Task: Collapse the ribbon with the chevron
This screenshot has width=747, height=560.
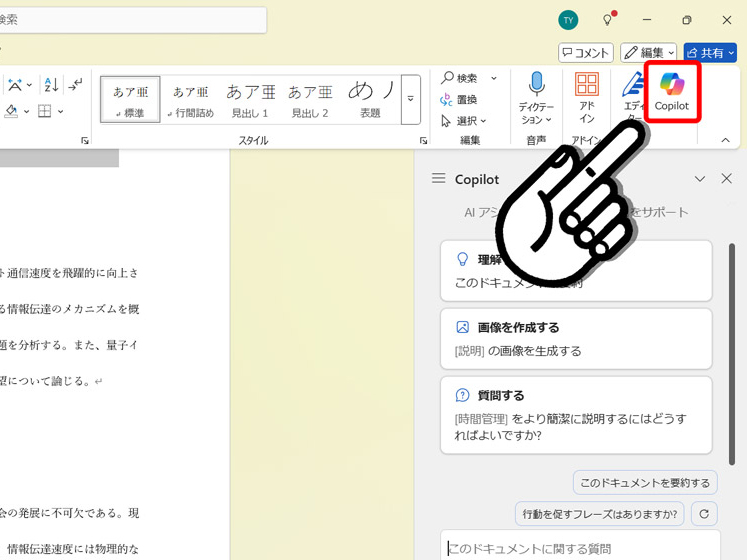Action: pyautogui.click(x=726, y=140)
